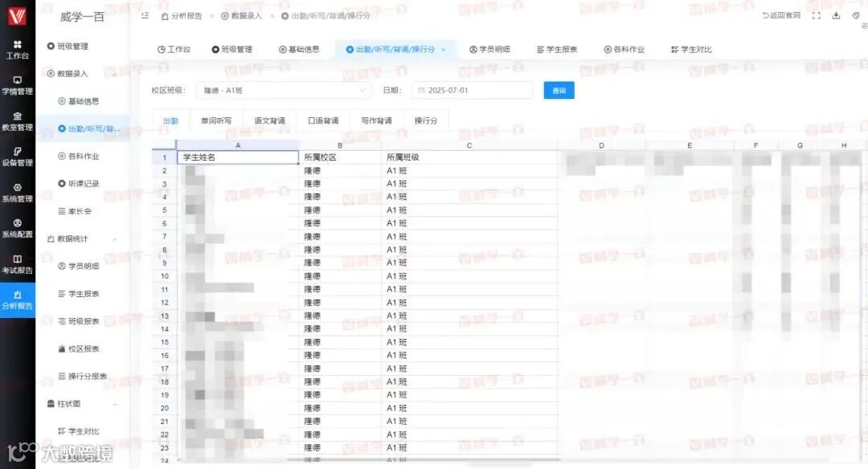Switch to the 学生报表 page tab
The width and height of the screenshot is (868, 469).
(557, 49)
